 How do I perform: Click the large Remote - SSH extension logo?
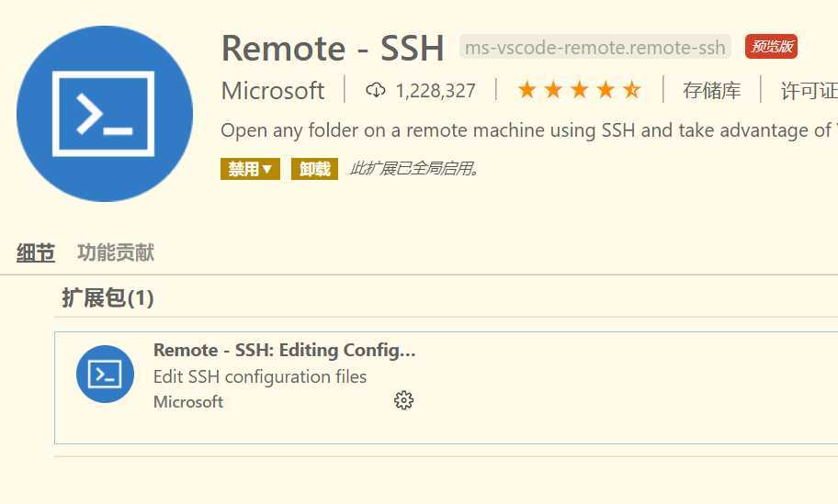[105, 114]
